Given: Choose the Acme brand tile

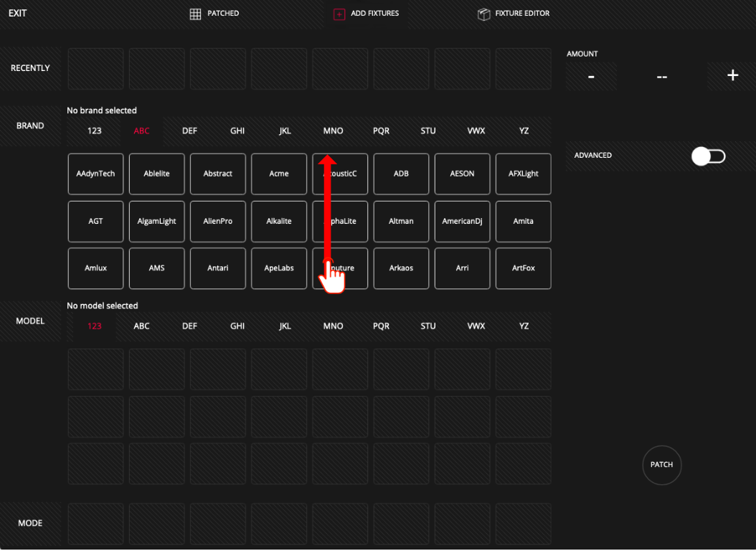Looking at the screenshot, I should click(279, 174).
